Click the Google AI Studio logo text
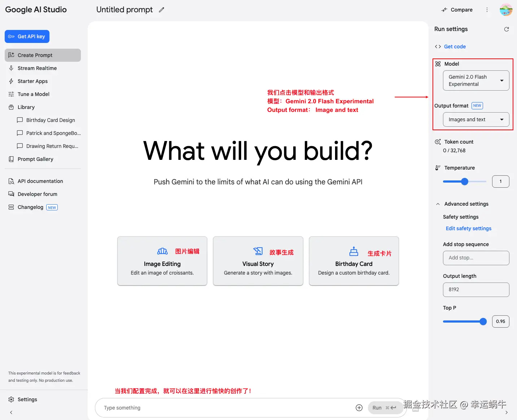 (x=36, y=10)
